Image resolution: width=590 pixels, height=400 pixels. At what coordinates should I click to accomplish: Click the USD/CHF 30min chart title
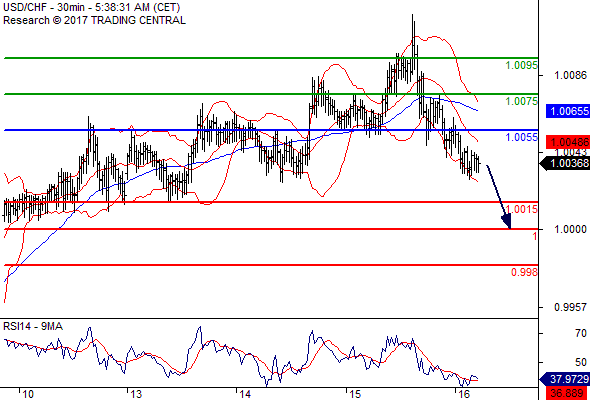coord(91,7)
